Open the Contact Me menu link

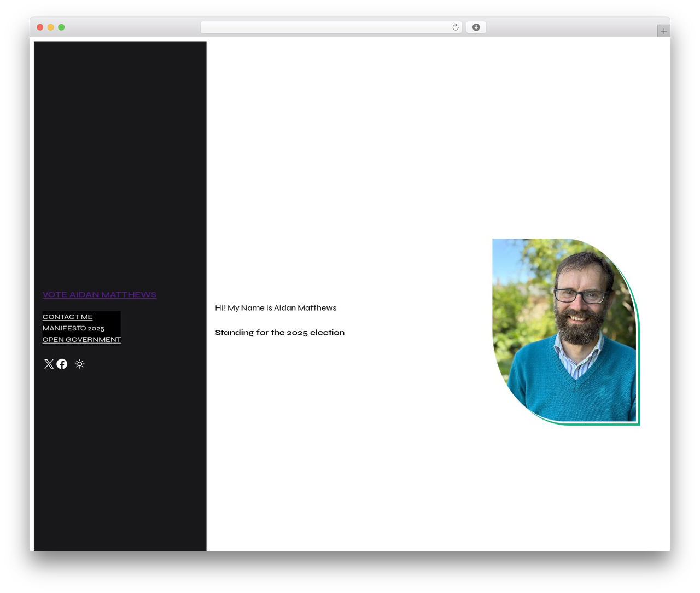point(68,317)
